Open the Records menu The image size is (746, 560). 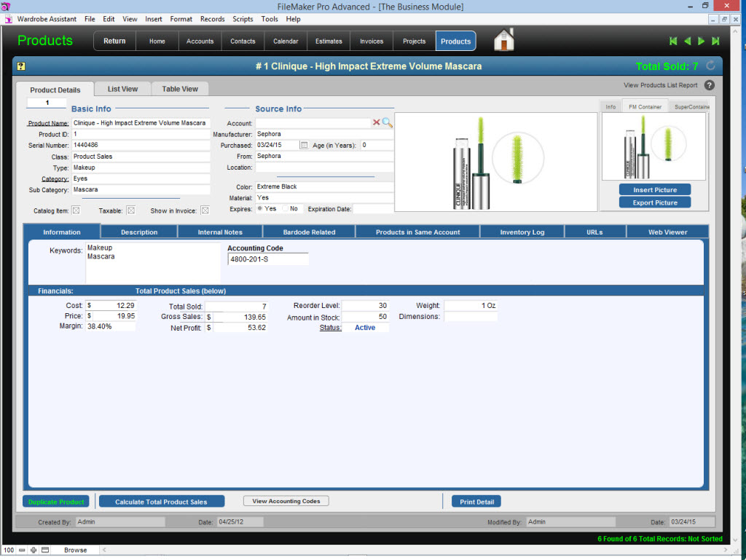212,19
